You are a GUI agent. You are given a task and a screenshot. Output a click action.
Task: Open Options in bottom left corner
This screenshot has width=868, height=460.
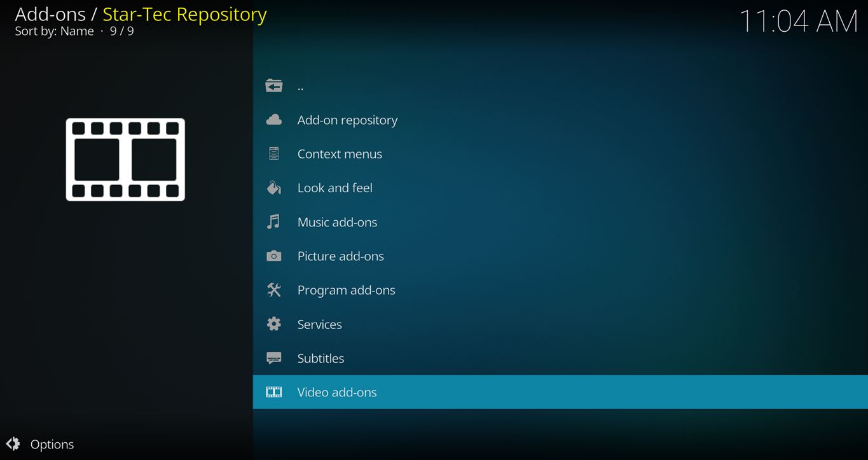click(52, 444)
